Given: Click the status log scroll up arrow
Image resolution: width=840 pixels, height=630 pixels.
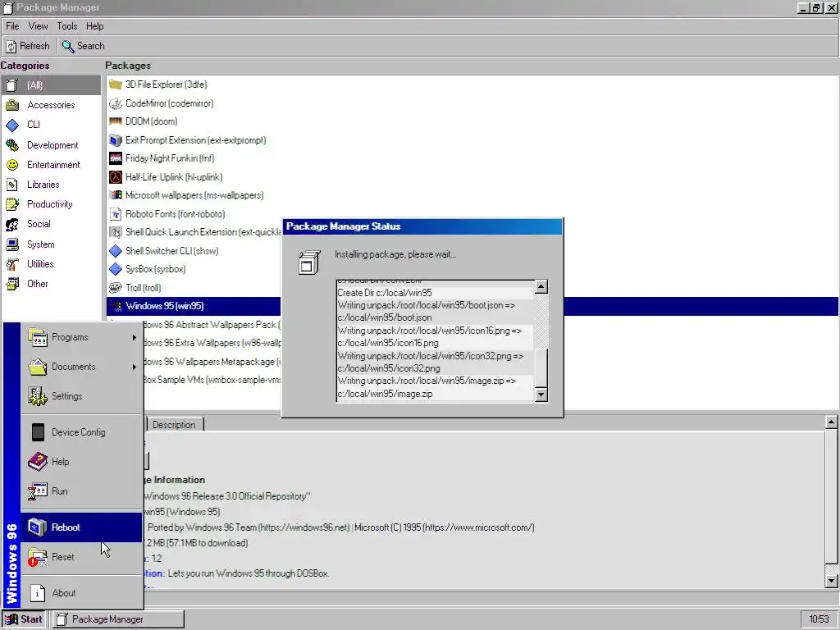Looking at the screenshot, I should pyautogui.click(x=541, y=286).
